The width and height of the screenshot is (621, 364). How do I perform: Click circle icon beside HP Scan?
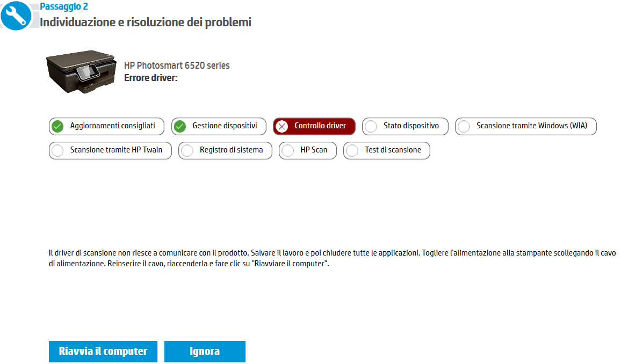pyautogui.click(x=288, y=151)
